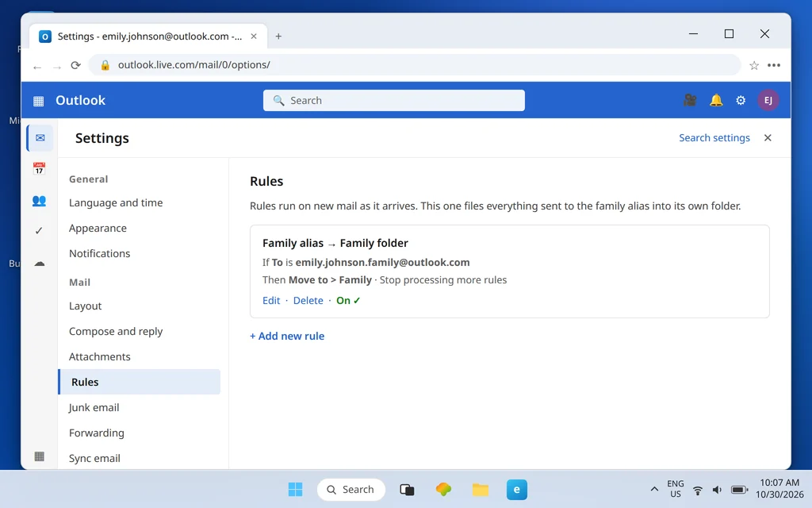The image size is (812, 508).
Task: Close the Settings browser tab
Action: [254, 37]
